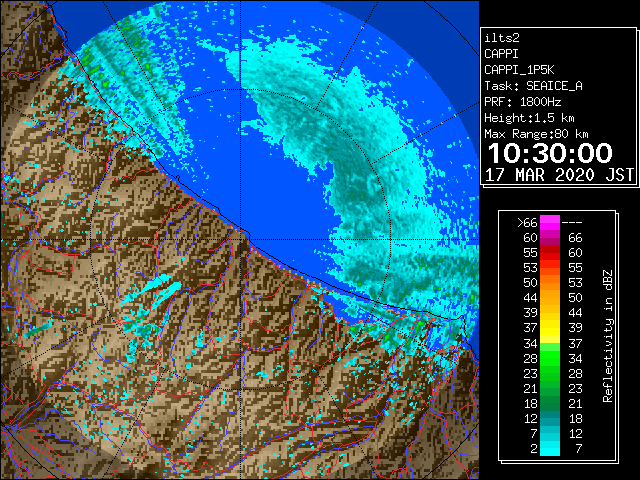640x480 pixels.
Task: Click the '>66' legend label
Action: (527, 223)
